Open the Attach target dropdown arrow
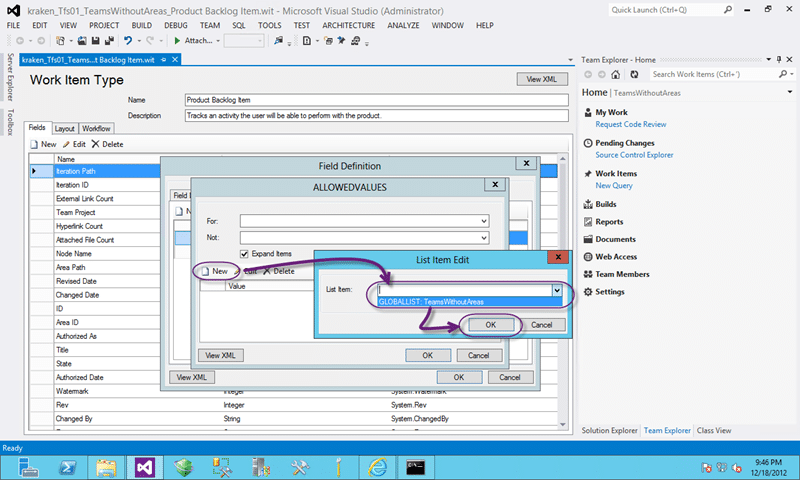The image size is (800, 480). pos(218,41)
